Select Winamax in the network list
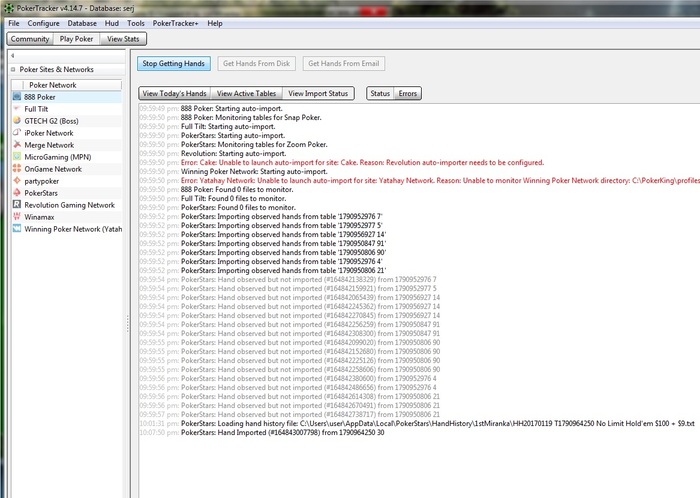 [x=67, y=217]
